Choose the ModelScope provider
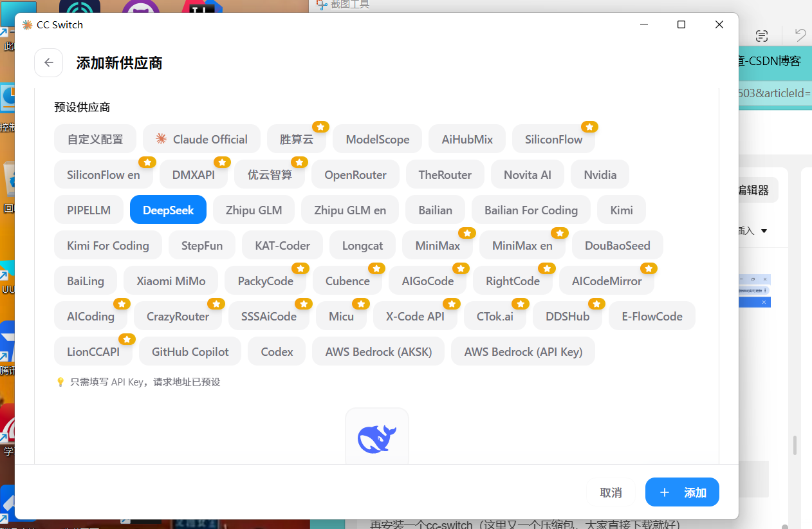Screen dimensions: 812x529 378,139
